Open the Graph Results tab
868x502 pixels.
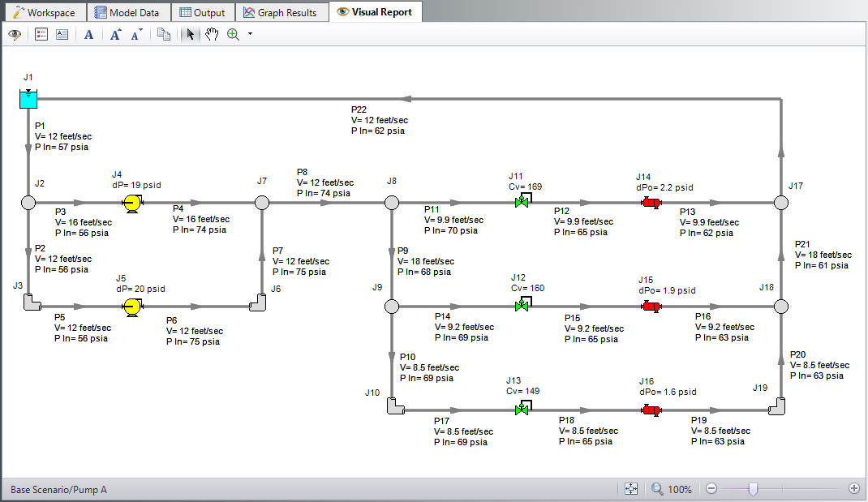[280, 12]
